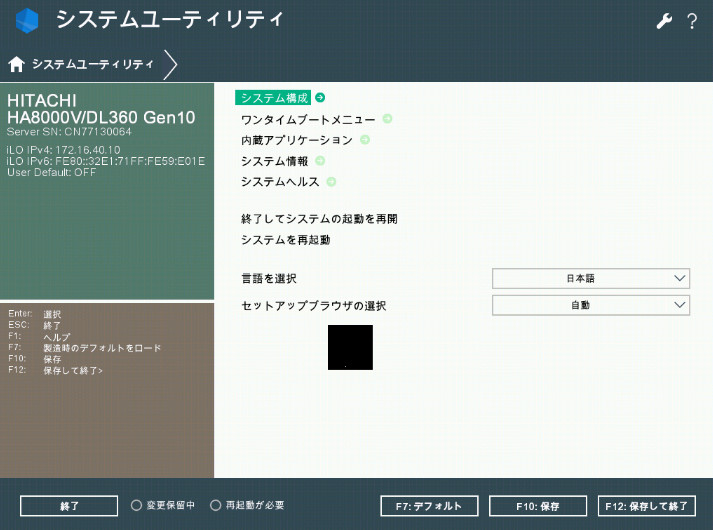Click the arrow icon beside システムヘルス

pyautogui.click(x=331, y=182)
